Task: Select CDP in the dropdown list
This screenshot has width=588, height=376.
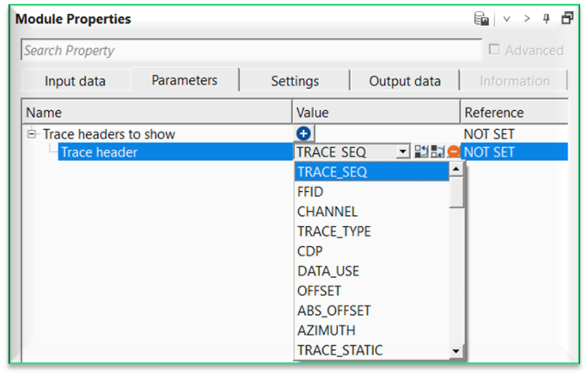Action: click(371, 251)
